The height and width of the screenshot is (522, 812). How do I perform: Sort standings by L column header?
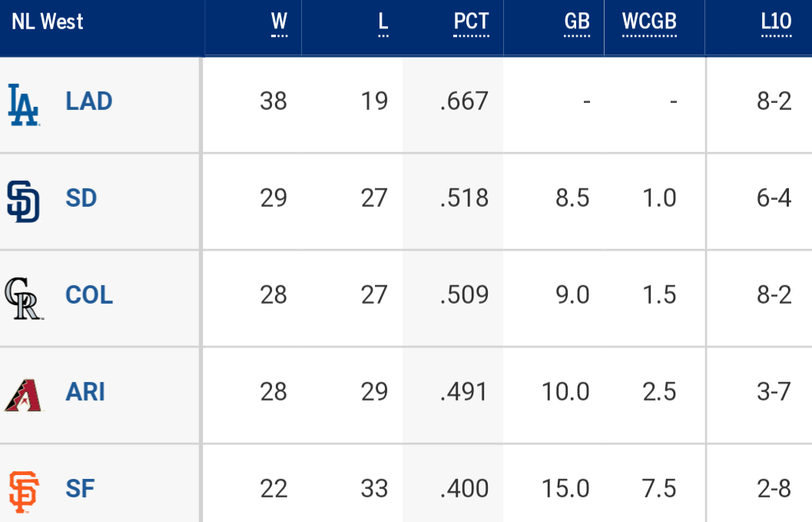tap(383, 23)
